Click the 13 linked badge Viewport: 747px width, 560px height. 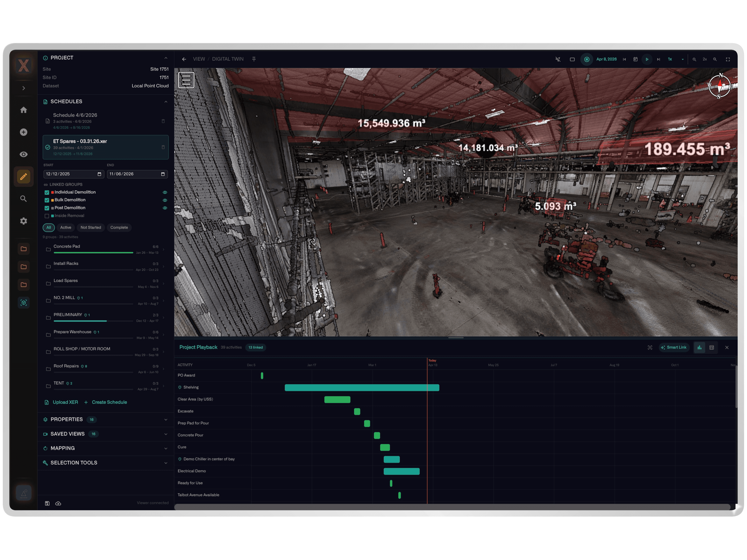click(x=255, y=348)
